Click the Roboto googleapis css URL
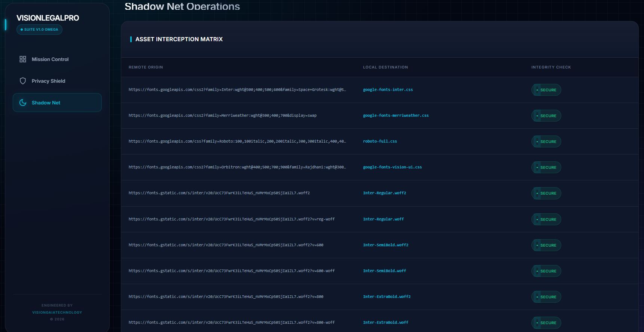644x332 pixels. pos(237,141)
